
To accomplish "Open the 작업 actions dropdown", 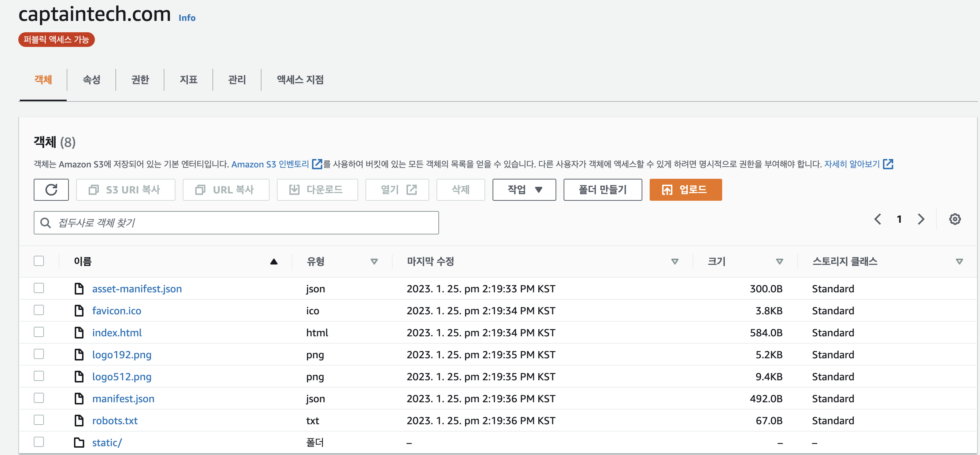I will (x=524, y=189).
